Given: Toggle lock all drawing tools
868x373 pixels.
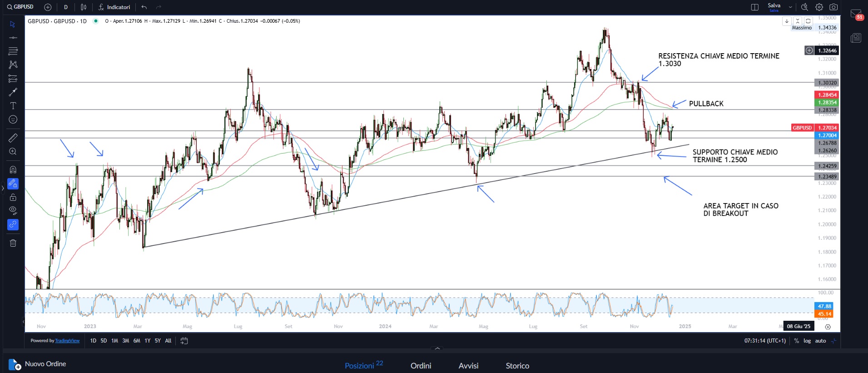Looking at the screenshot, I should pyautogui.click(x=13, y=197).
